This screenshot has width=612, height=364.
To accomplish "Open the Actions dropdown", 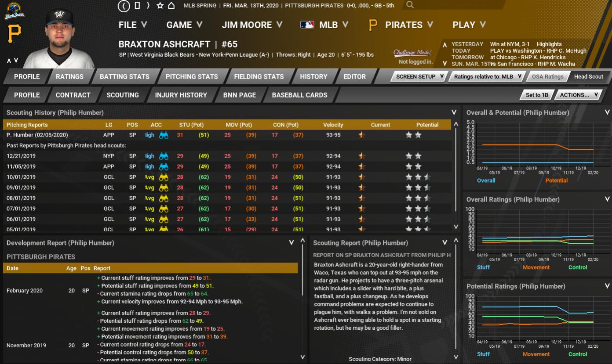I will click(x=578, y=95).
